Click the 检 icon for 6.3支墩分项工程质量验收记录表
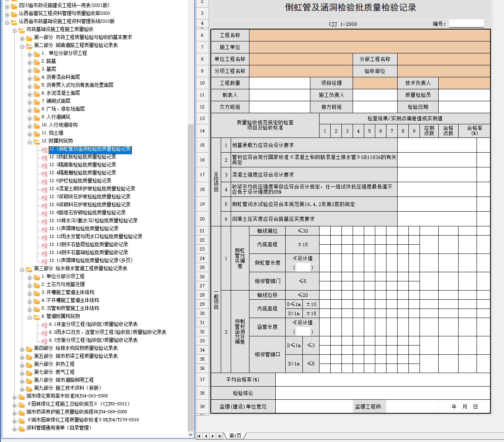 45,341
